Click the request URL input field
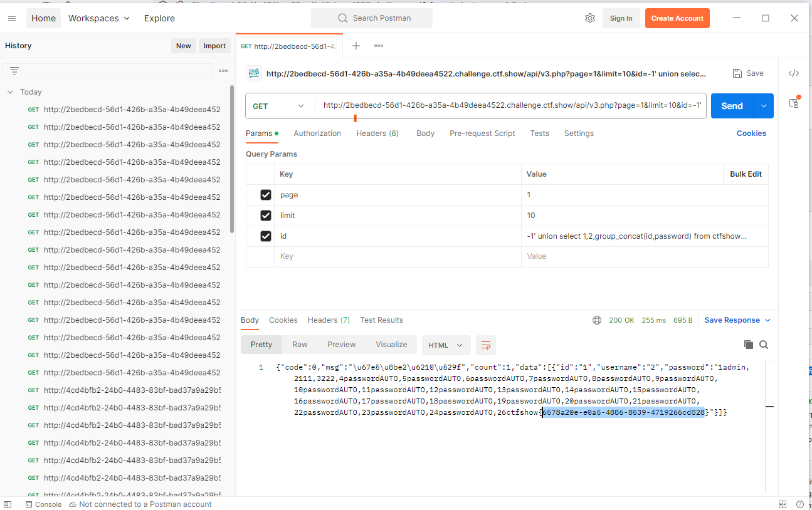The image size is (812, 510). point(510,106)
